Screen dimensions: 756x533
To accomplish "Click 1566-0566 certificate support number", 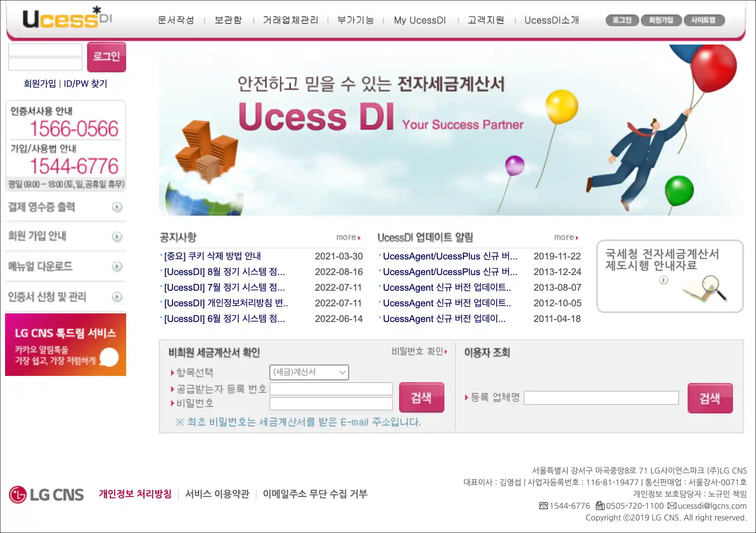I will (74, 129).
